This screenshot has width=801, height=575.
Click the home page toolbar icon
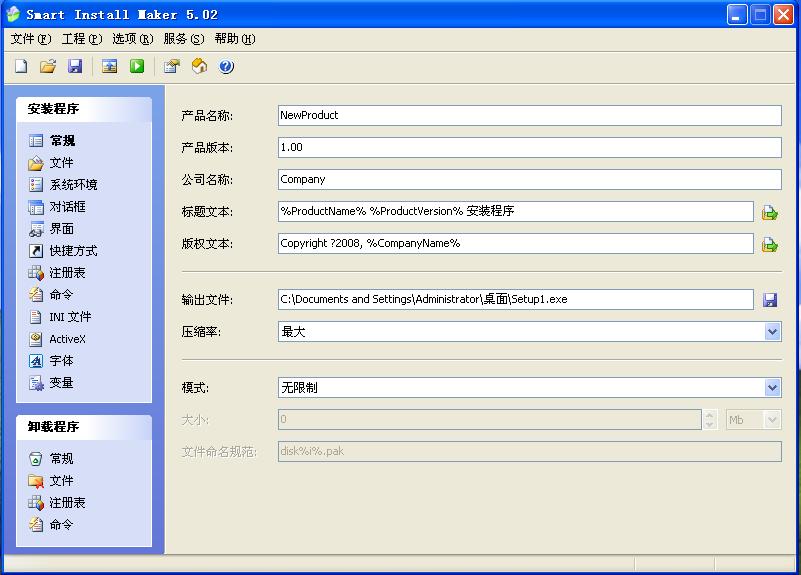click(199, 66)
